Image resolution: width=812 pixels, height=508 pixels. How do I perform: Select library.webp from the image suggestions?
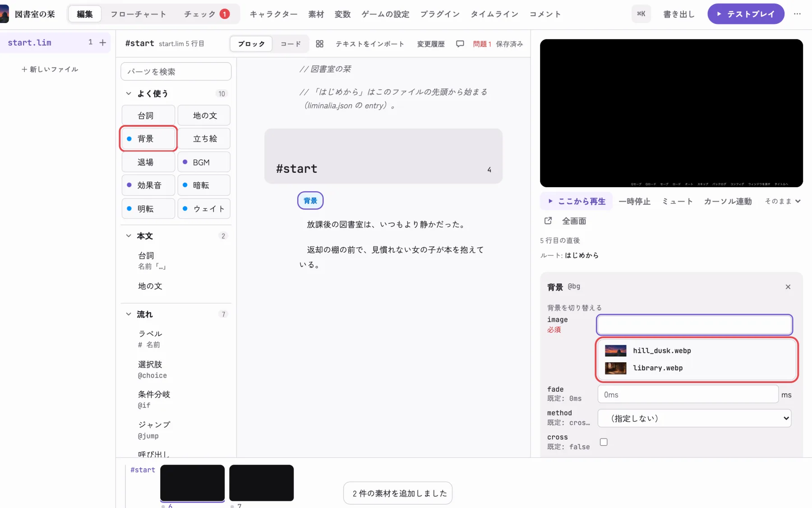pyautogui.click(x=697, y=368)
